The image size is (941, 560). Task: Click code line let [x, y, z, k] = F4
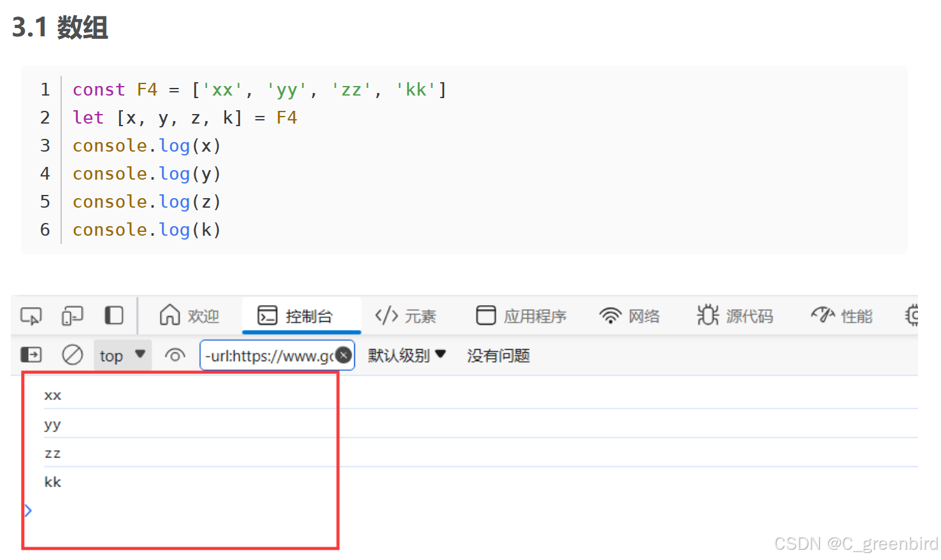click(x=185, y=118)
